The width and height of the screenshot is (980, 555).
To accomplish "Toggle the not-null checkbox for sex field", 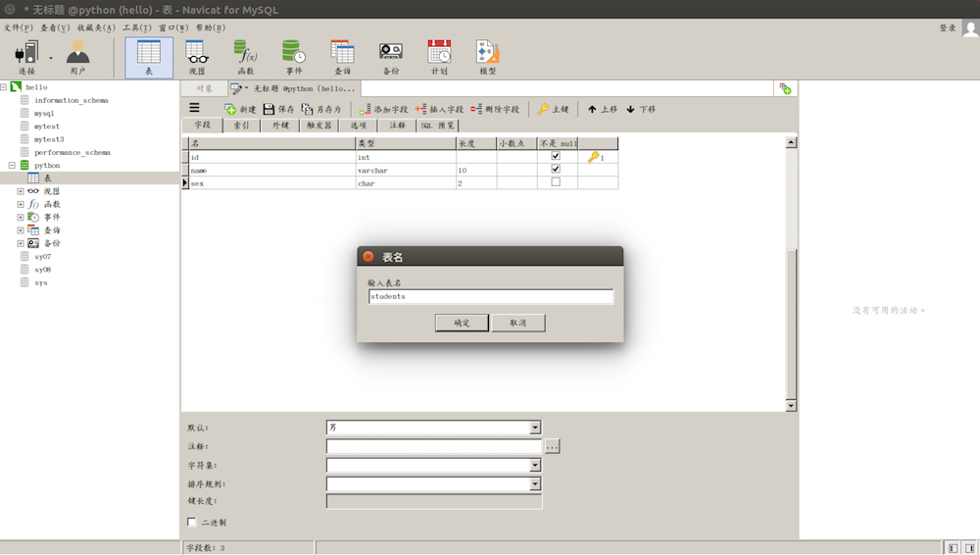I will [556, 182].
